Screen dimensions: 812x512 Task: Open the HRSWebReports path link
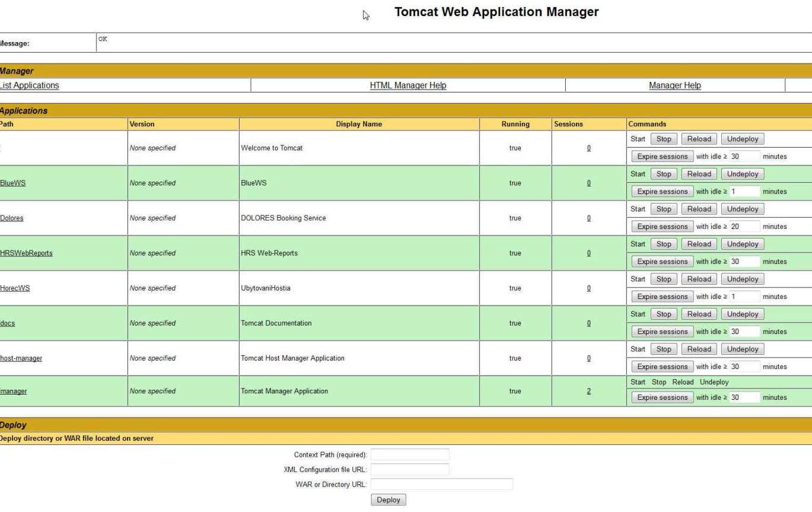(x=27, y=253)
